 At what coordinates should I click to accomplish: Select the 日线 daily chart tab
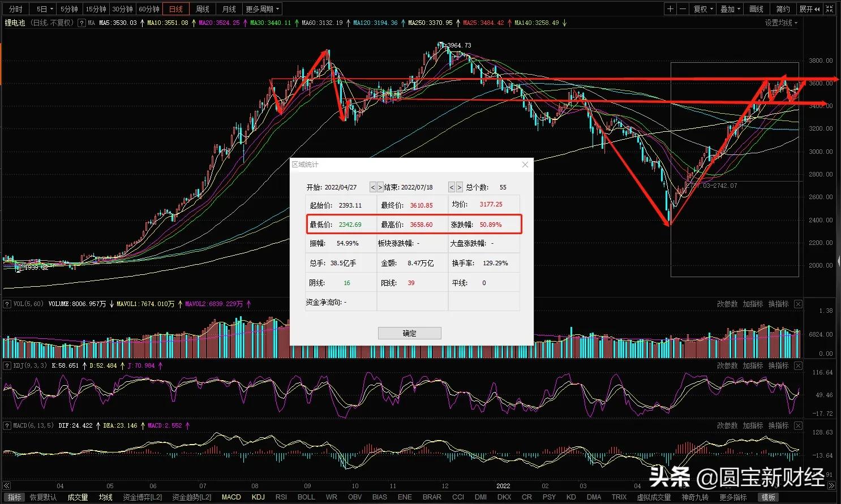(x=176, y=9)
